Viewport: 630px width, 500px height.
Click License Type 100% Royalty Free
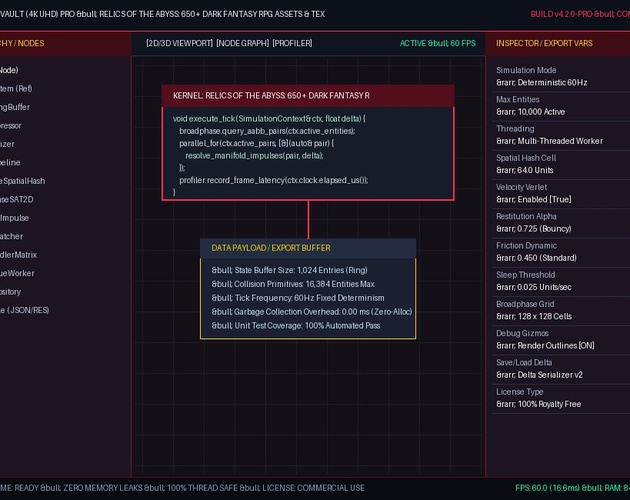coord(538,404)
